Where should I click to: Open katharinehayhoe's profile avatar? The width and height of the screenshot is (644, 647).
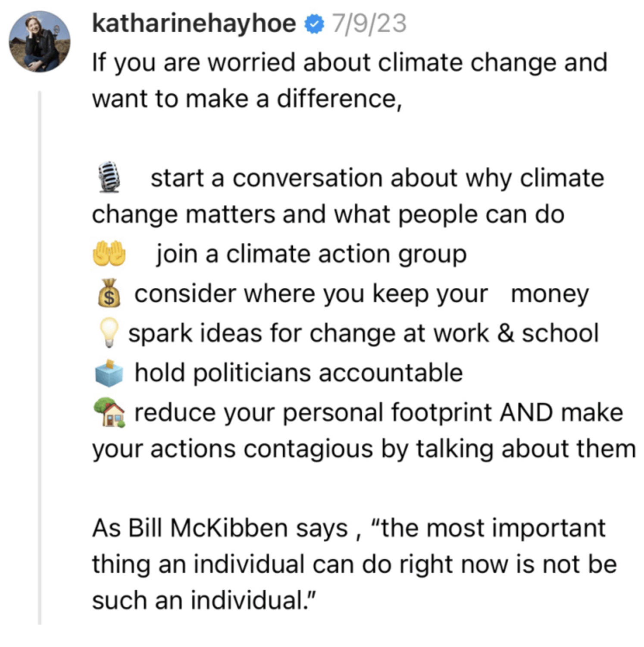[x=40, y=42]
